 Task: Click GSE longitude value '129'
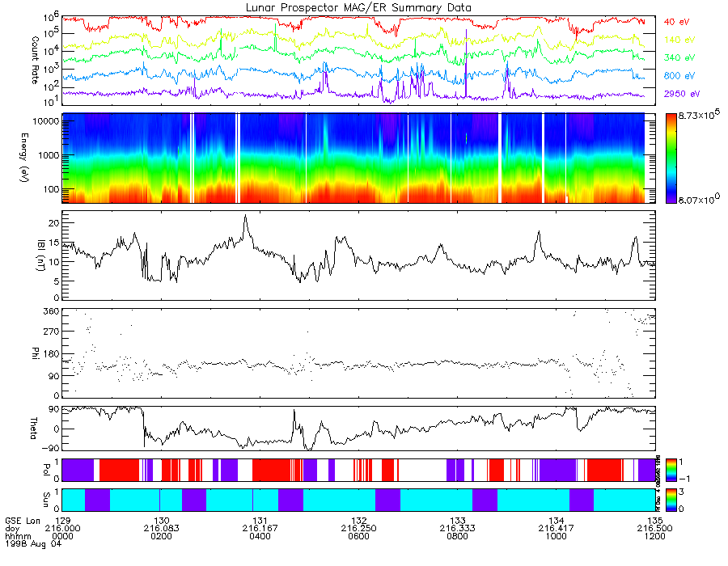click(x=62, y=521)
